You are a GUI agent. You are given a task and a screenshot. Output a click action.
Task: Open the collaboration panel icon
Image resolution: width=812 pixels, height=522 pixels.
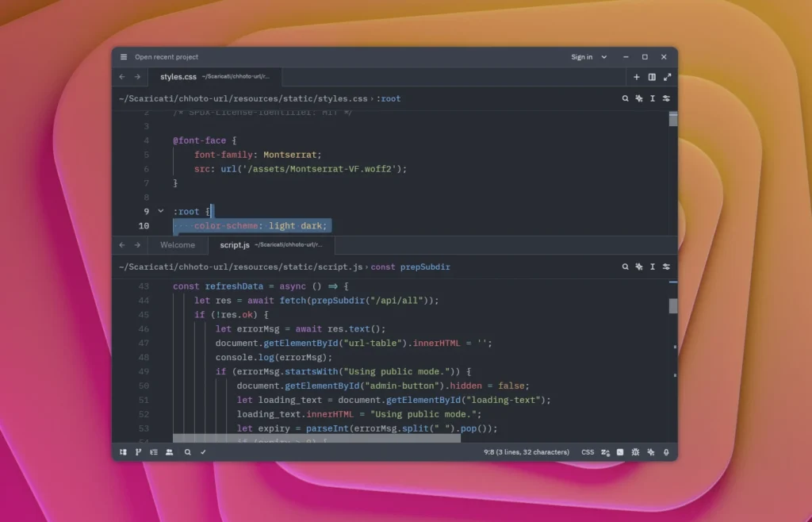tap(169, 452)
